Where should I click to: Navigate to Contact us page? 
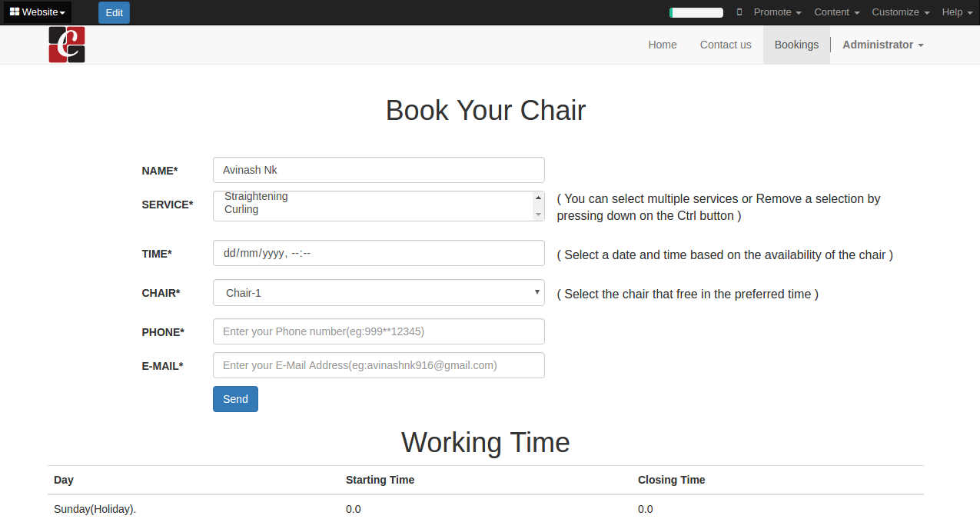[x=726, y=45]
